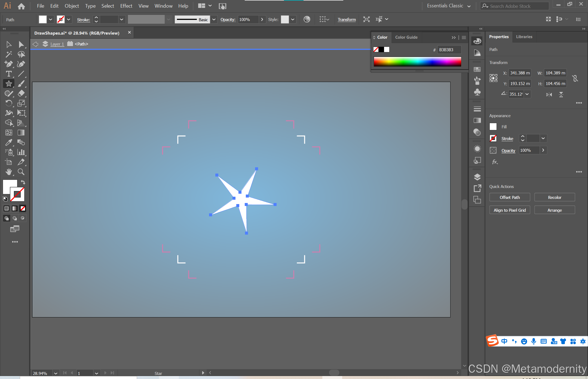Click the Recolor Artwork wheel icon
The width and height of the screenshot is (588, 379).
point(307,19)
